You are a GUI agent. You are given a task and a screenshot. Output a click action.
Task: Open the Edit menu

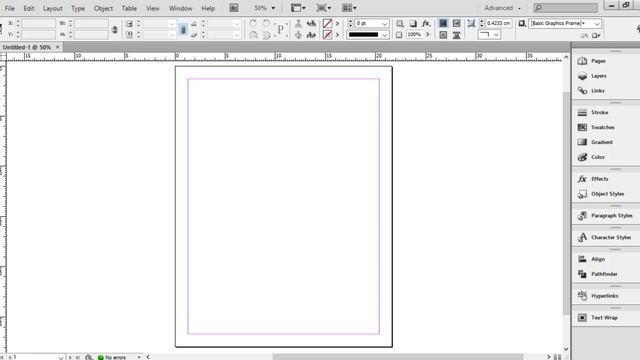click(29, 8)
